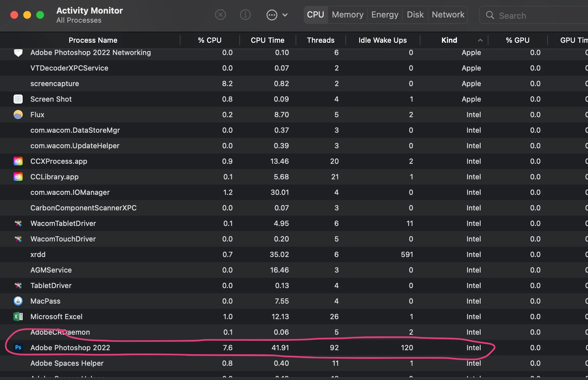Screen dimensions: 588x380
Task: Click the Flux app icon
Action: 18,114
